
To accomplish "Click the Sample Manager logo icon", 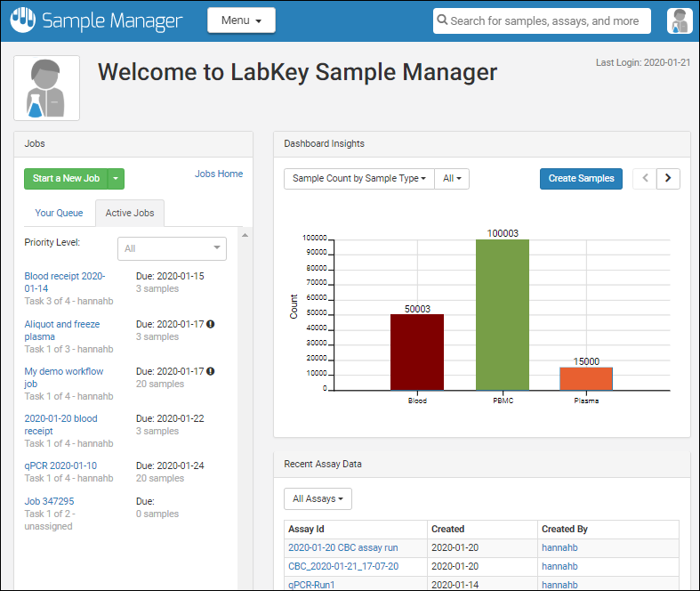I will pos(23,20).
